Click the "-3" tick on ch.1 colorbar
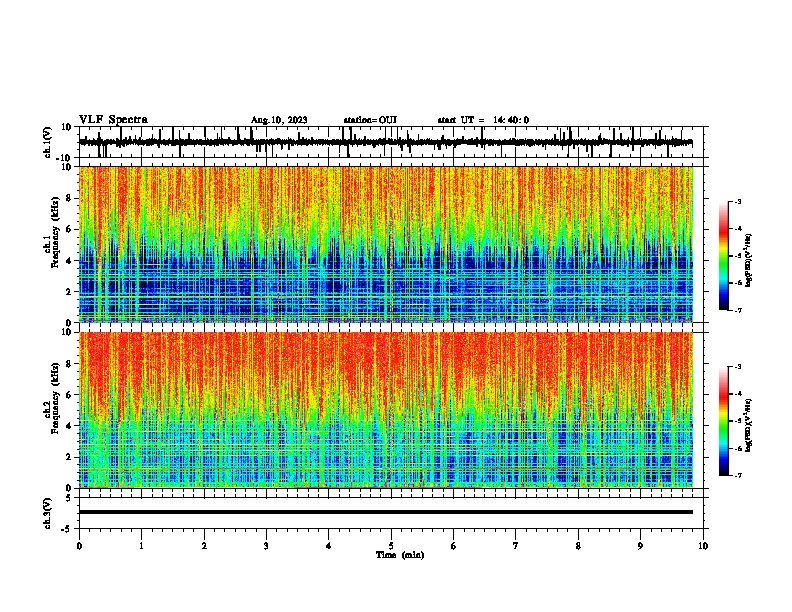The height and width of the screenshot is (612, 792). pyautogui.click(x=738, y=201)
